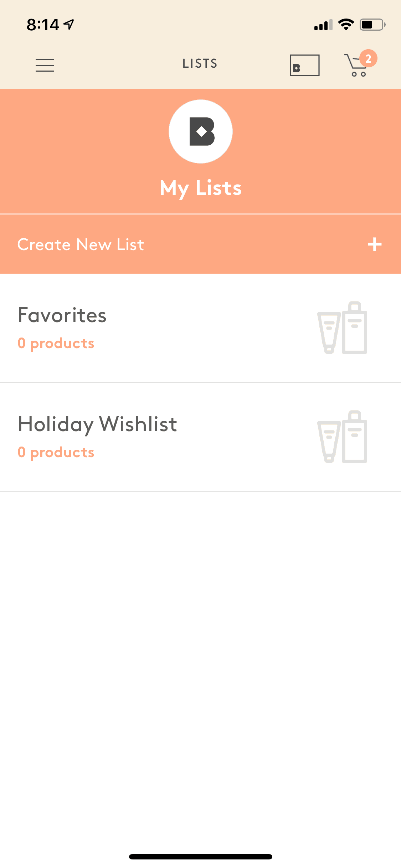Tap the battery indicator in status bar

(x=372, y=25)
